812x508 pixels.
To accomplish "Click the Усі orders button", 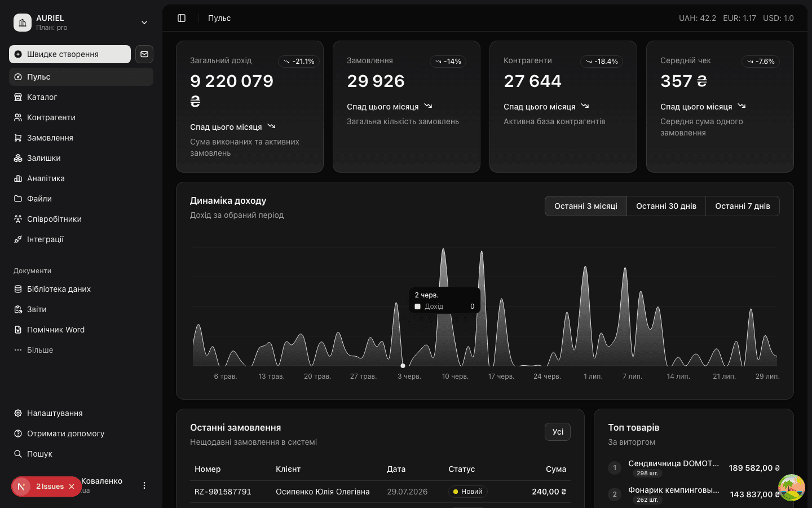I will coord(558,432).
